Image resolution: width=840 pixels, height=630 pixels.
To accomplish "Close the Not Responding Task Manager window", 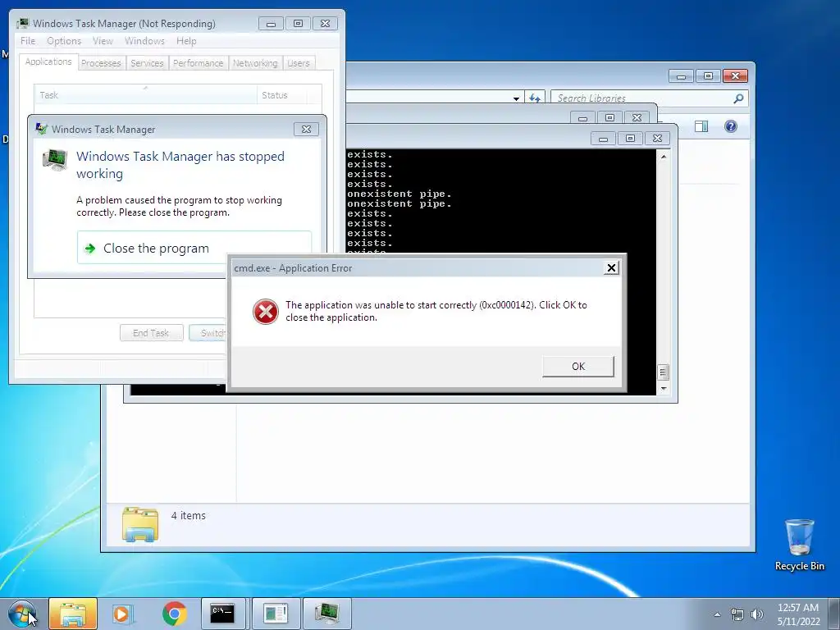I will point(325,24).
